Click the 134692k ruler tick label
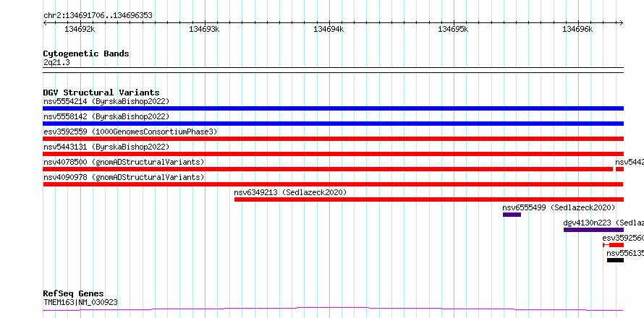 80,30
